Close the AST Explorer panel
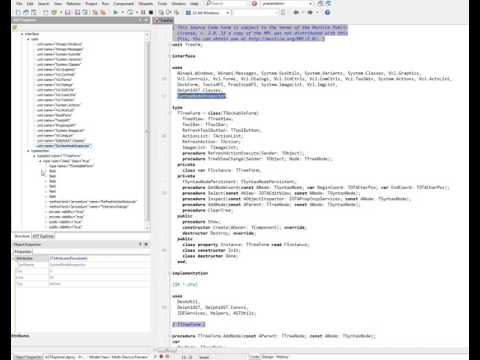This screenshot has width=480, height=360. [146, 20]
